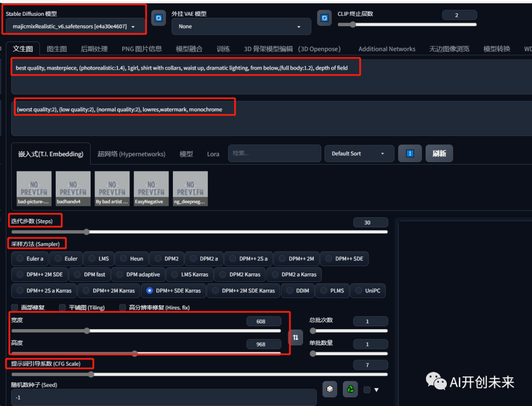The height and width of the screenshot is (406, 532).
Task: Switch to the 文生图 tab
Action: click(23, 49)
